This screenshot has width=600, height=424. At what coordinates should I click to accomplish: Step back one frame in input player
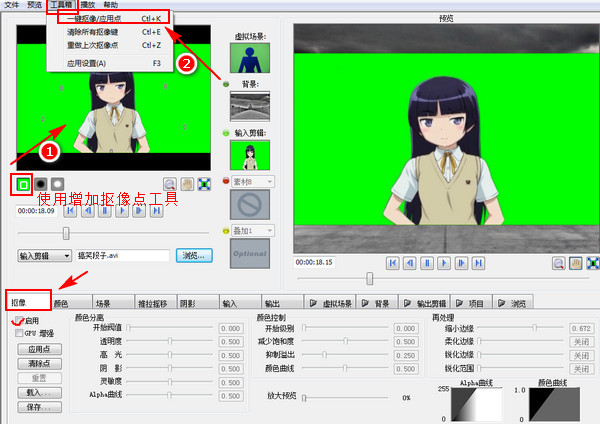pos(88,211)
